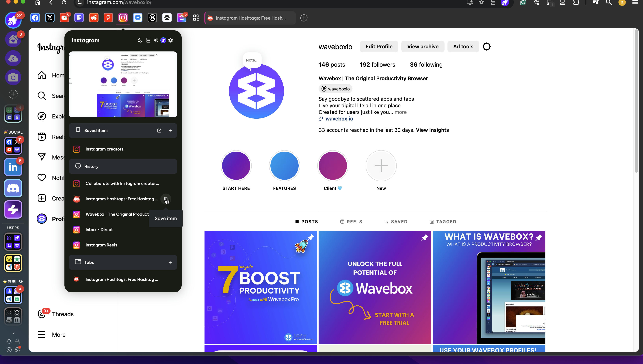Add a new saved item with the plus
The image size is (643, 364).
pos(170,131)
